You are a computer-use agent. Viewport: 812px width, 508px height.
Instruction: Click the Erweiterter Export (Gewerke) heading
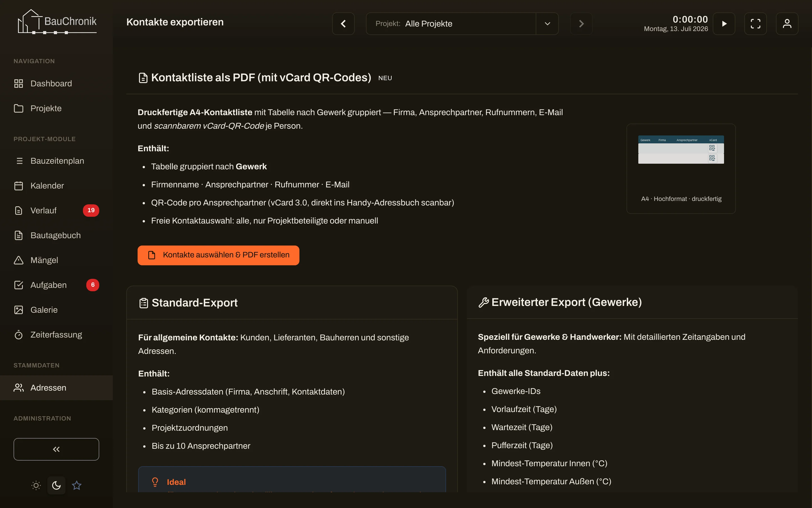coord(566,302)
